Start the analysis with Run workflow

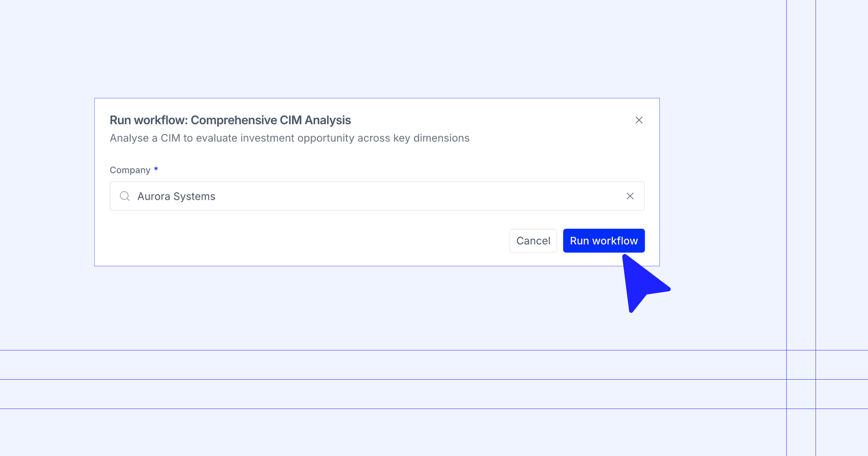(x=603, y=241)
